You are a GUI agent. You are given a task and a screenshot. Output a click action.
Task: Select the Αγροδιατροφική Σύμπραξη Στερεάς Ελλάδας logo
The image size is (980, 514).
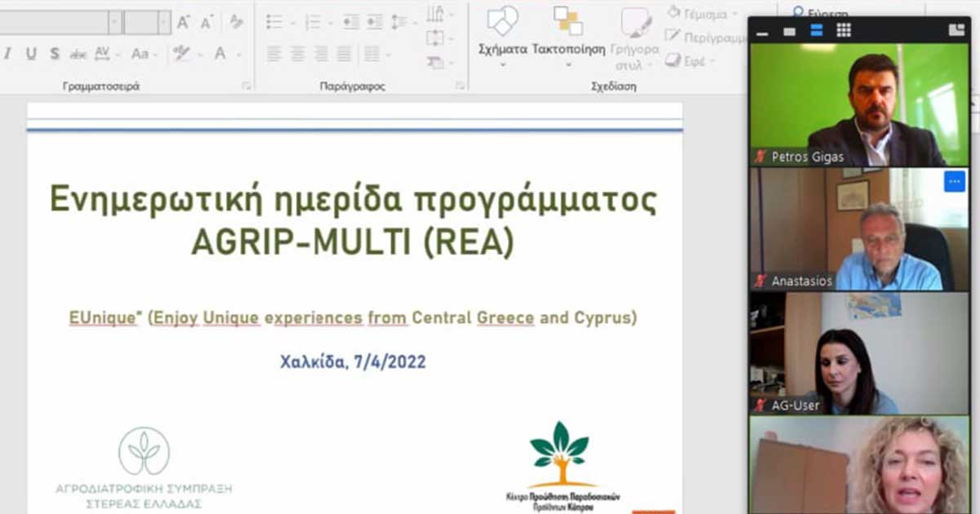tap(144, 467)
